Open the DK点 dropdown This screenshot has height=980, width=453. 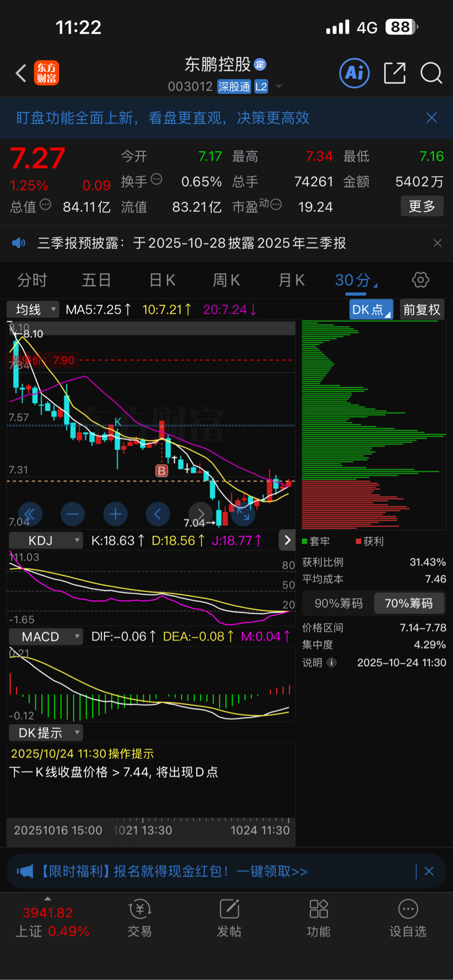point(371,310)
